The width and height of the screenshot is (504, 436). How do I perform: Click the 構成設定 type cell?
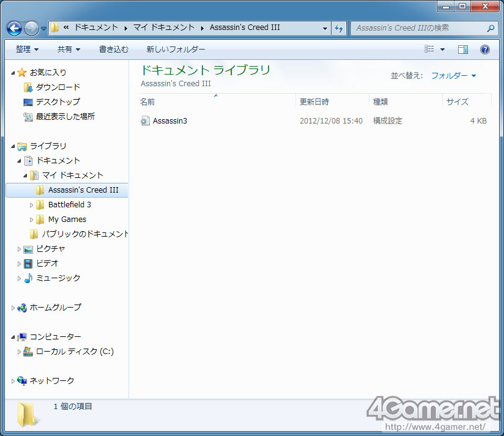388,121
